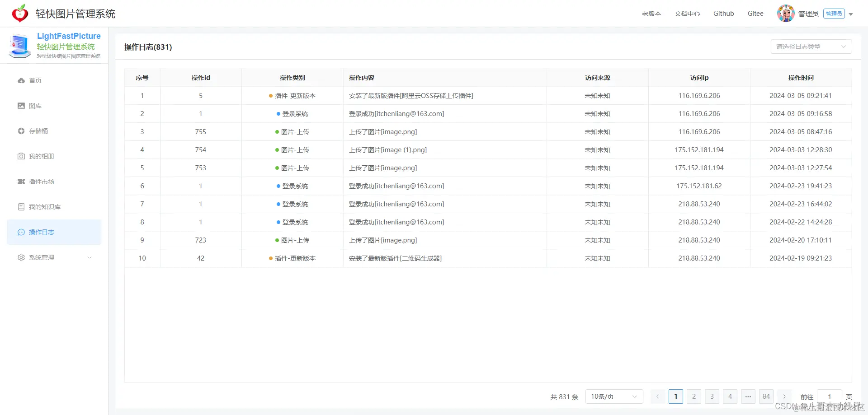Click operation id 754 cell
The image size is (868, 415).
coord(201,150)
